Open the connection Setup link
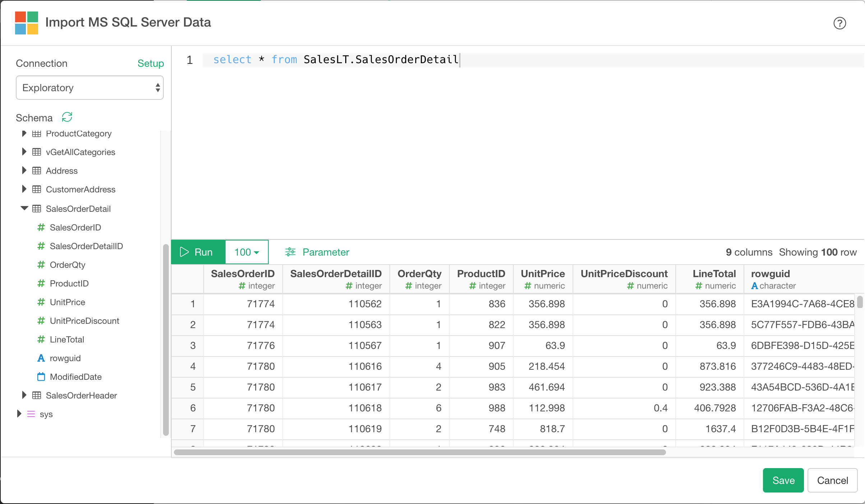 tap(151, 63)
